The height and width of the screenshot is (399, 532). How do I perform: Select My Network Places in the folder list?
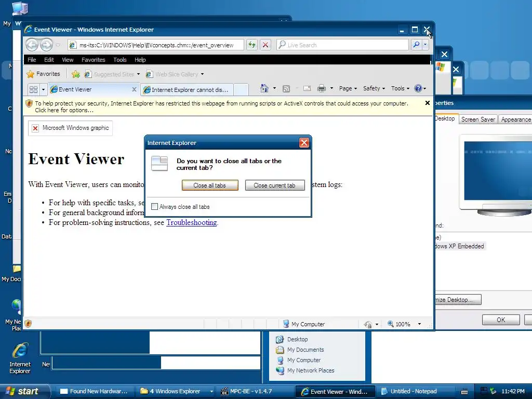point(305,370)
